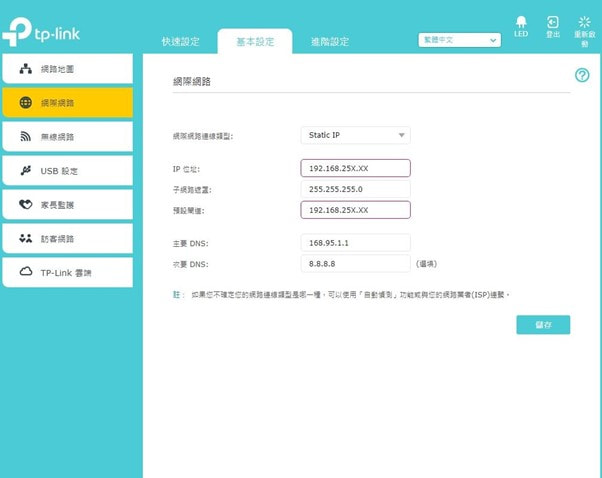Select the 基本設定 tab
Image resolution: width=602 pixels, height=478 pixels.
255,41
